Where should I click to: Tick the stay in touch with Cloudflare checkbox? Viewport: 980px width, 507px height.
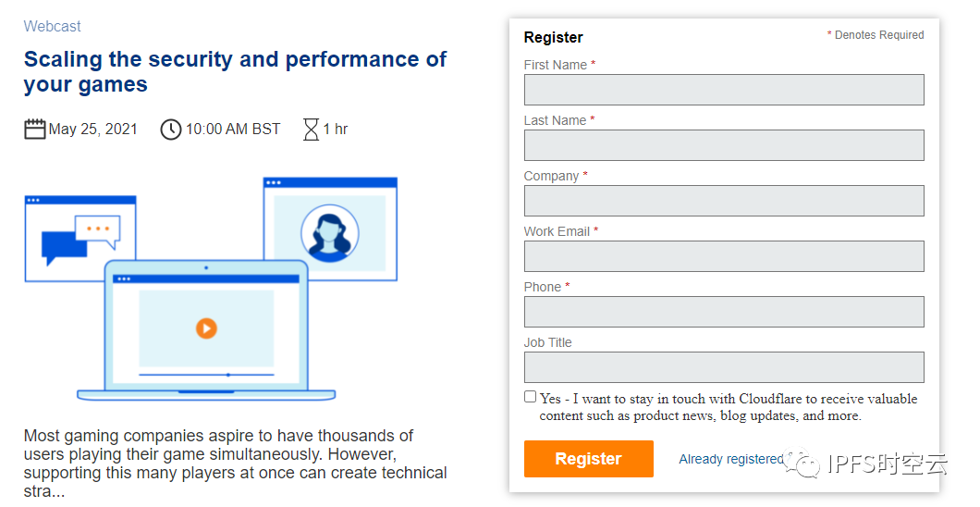pos(530,396)
